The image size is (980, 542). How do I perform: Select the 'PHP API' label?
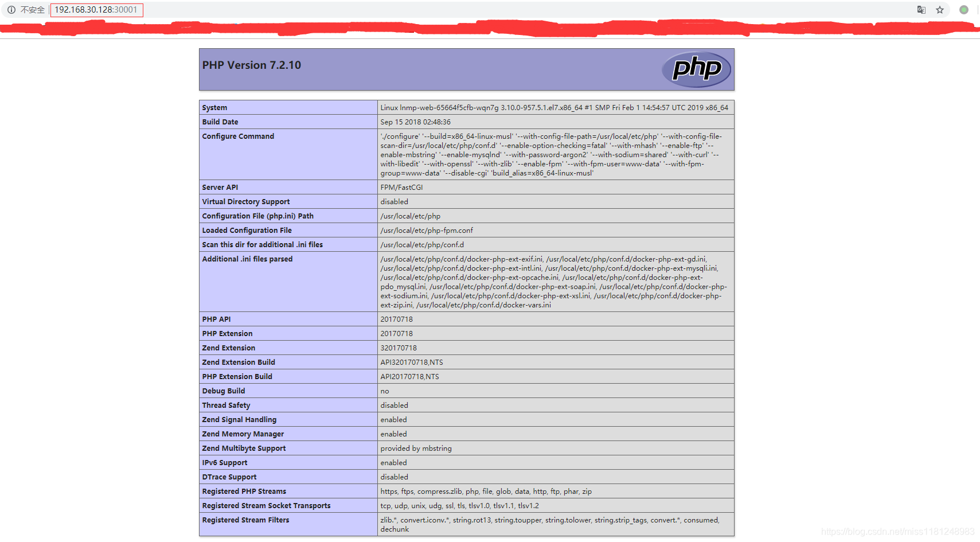(x=216, y=319)
